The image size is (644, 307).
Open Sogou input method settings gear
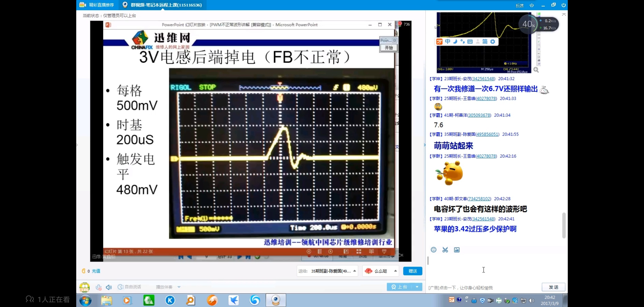coord(493,42)
